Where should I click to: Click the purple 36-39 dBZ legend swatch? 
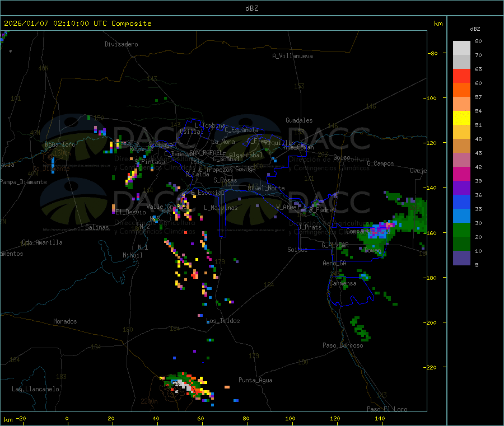click(461, 188)
